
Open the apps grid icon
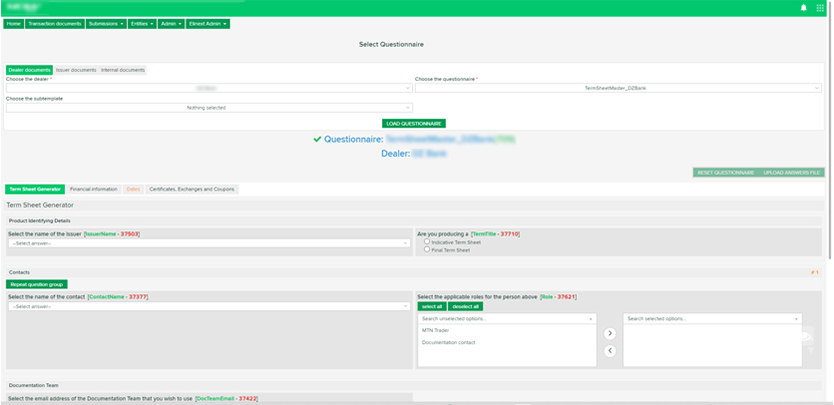click(820, 8)
